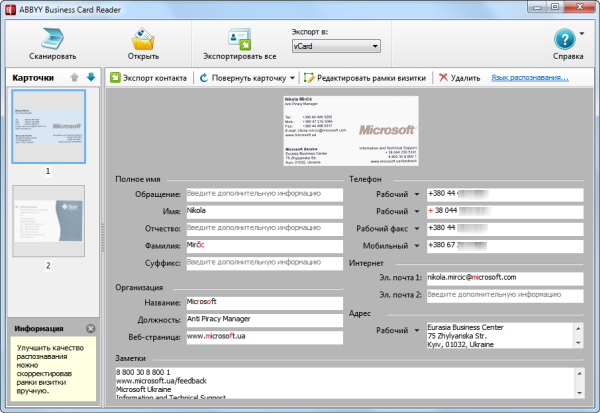Click the phone field + 38 044
600x413 pixels.
tap(505, 212)
